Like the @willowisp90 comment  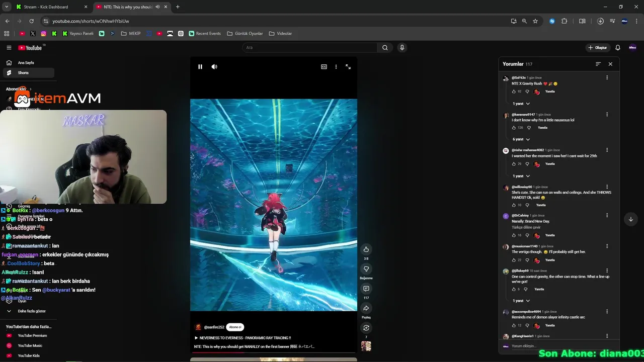pos(514,205)
